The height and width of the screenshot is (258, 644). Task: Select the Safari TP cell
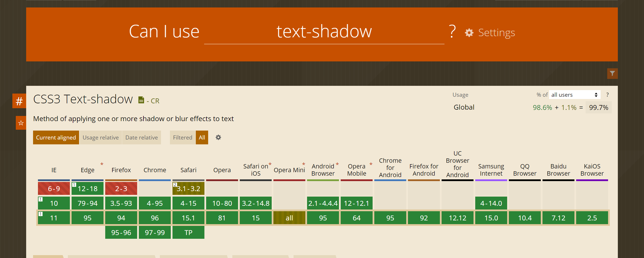[x=188, y=232]
